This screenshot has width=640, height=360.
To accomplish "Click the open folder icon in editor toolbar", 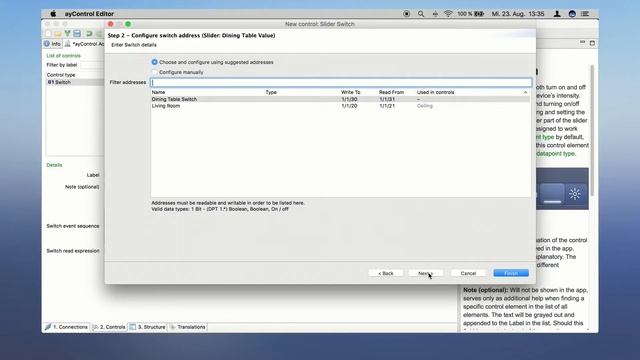I will (x=58, y=33).
